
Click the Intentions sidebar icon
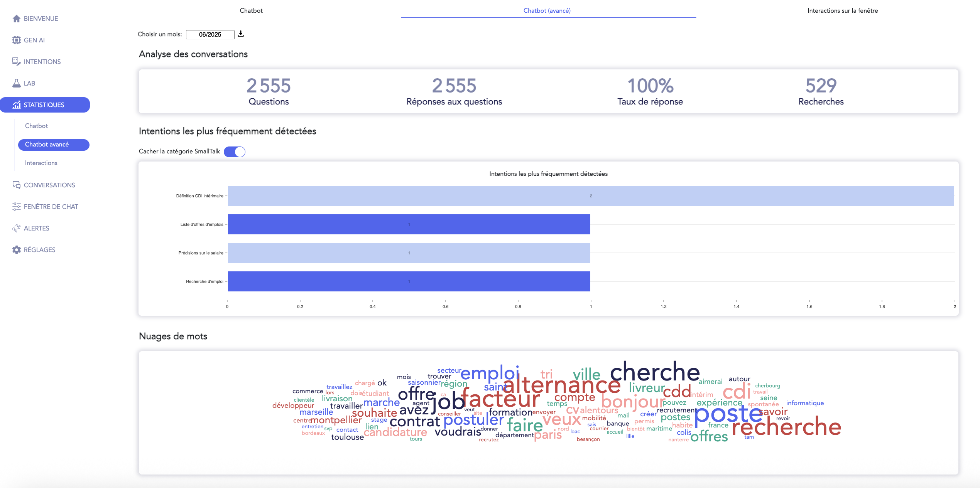(x=16, y=62)
